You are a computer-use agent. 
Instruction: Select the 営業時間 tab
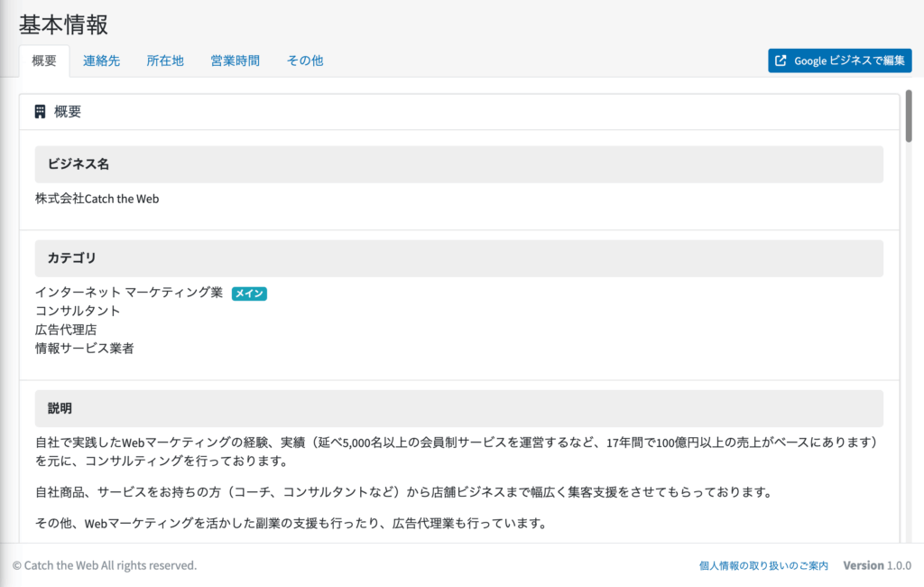[235, 61]
